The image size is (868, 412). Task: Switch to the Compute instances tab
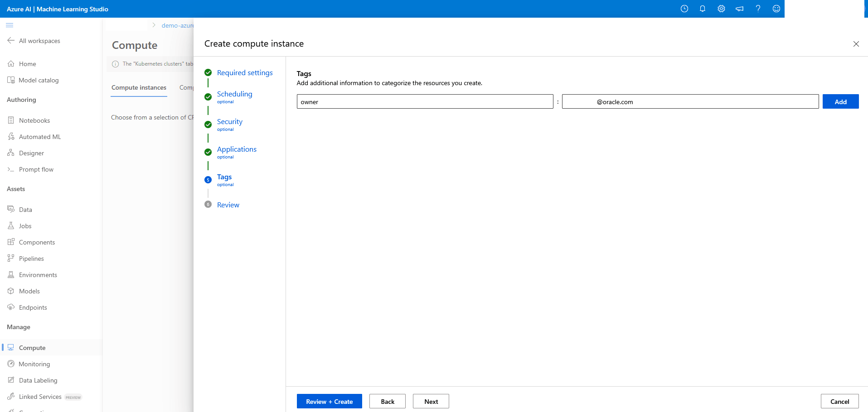point(139,87)
